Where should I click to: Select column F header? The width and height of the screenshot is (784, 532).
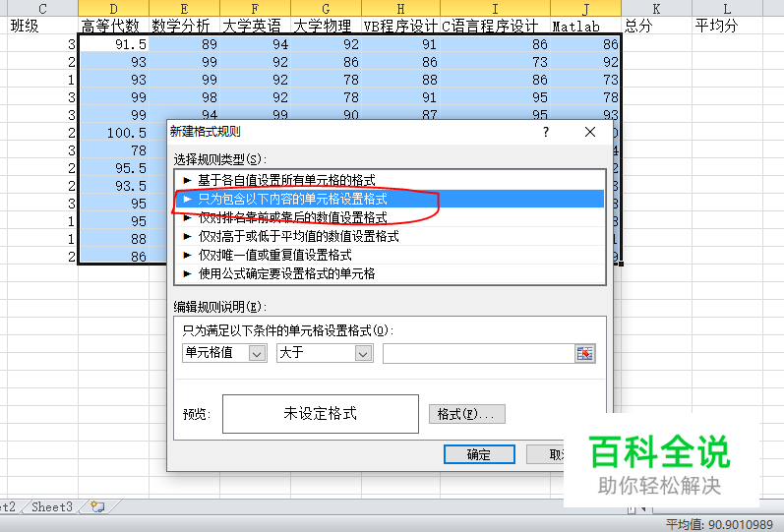pos(255,8)
